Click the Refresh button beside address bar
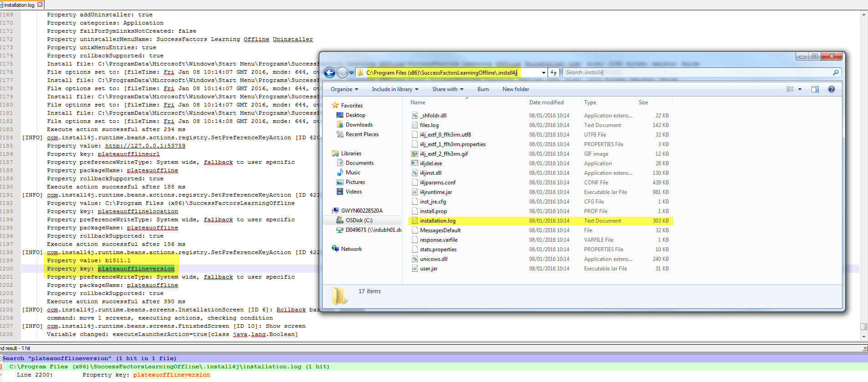 pos(554,73)
